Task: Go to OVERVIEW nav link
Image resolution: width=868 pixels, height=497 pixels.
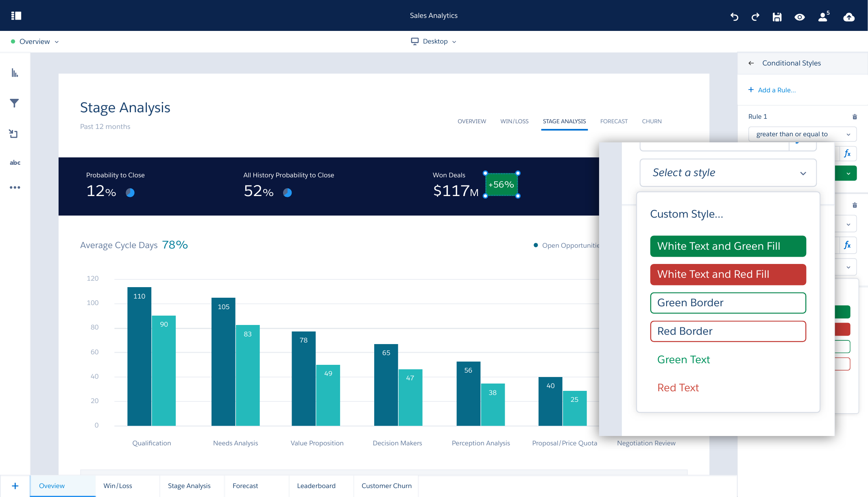Action: click(472, 121)
